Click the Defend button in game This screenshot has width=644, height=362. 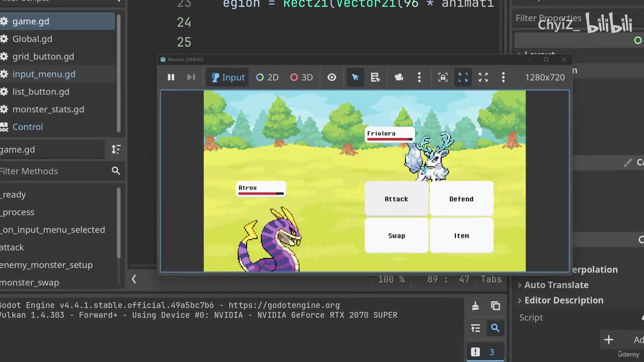pos(461,199)
